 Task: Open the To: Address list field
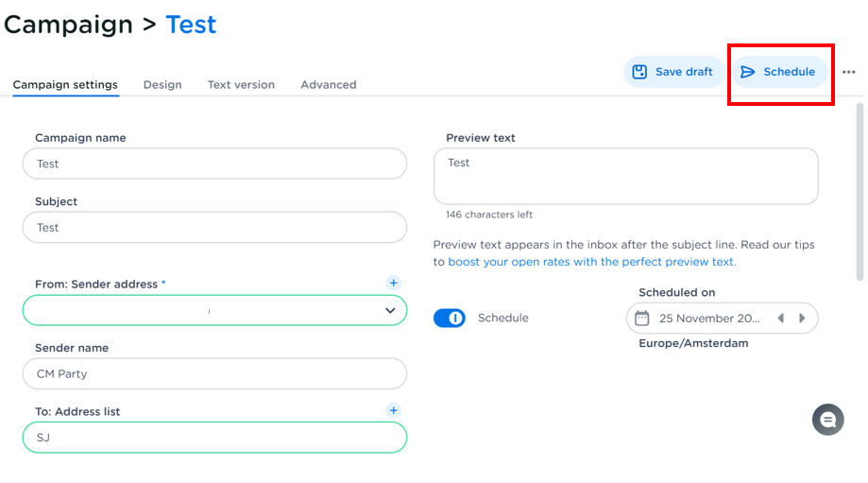[x=214, y=438]
